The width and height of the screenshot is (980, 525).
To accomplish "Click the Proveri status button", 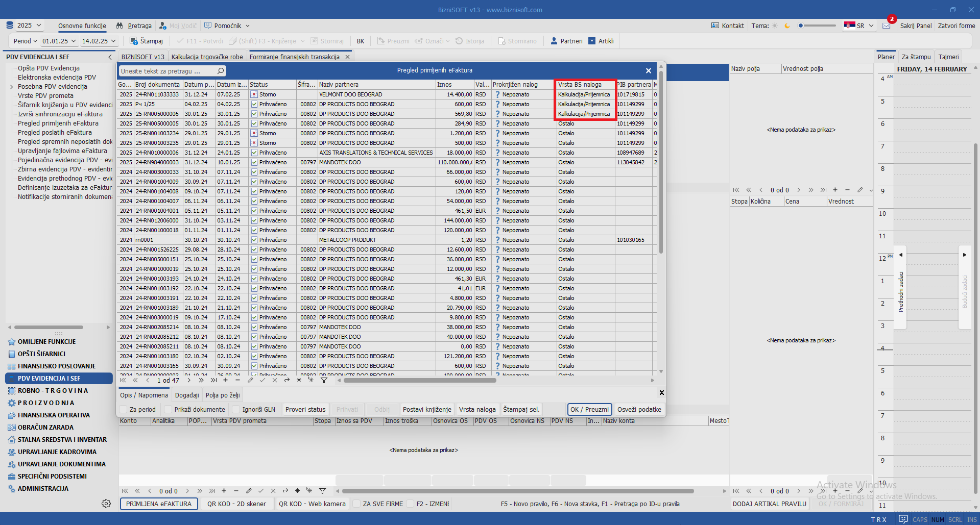I will click(x=305, y=409).
